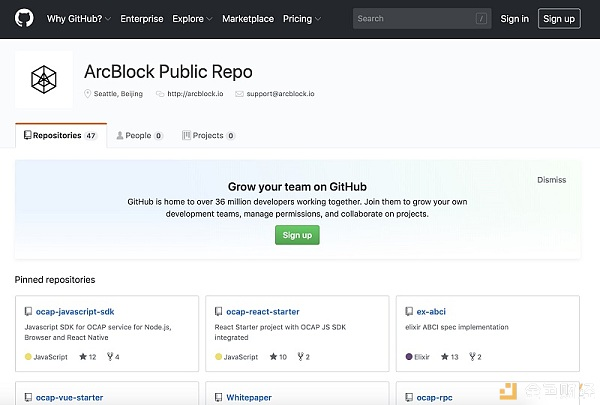Click the star icon with 12 stars
600x405 pixels.
coord(83,357)
